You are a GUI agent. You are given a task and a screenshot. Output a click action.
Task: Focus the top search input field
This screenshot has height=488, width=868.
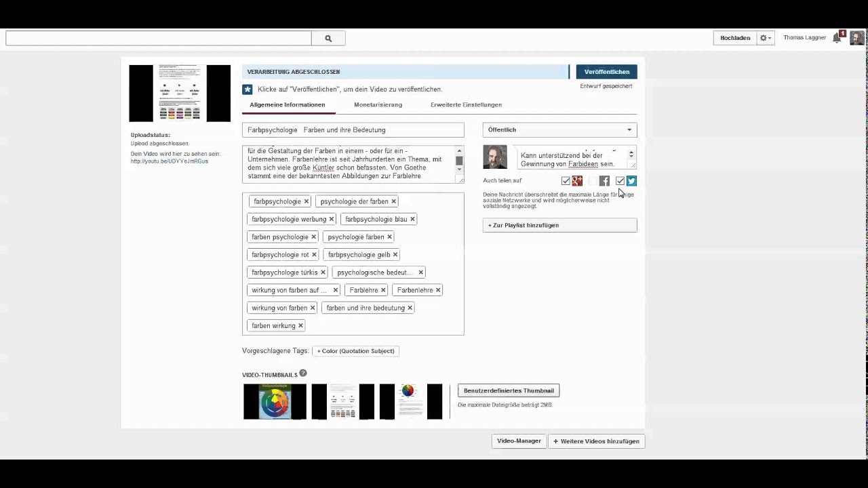pos(159,39)
